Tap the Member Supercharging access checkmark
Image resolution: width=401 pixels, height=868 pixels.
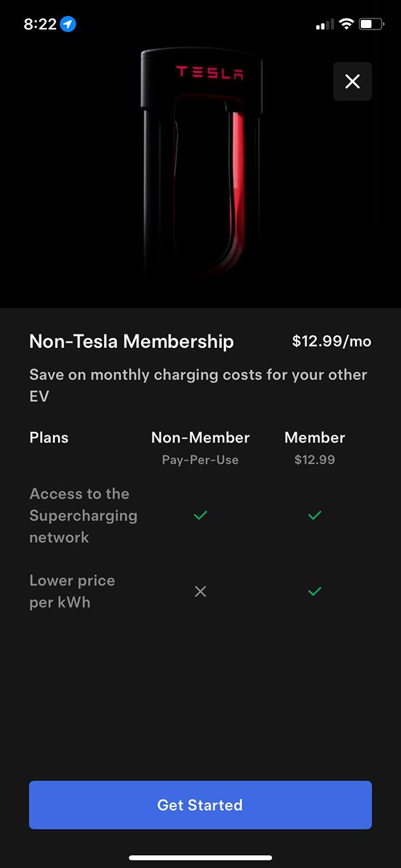click(x=315, y=515)
